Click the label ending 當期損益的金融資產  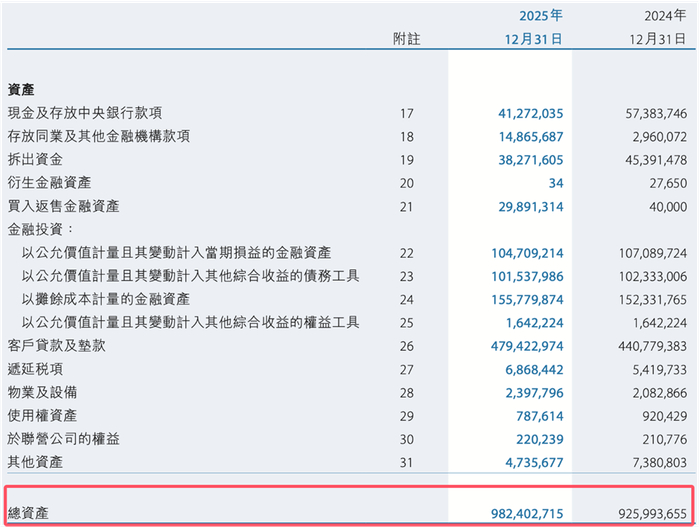176,253
